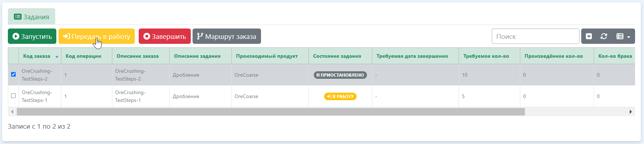
Task: Click the «Приостановлено» status badge
Action: pyautogui.click(x=340, y=75)
